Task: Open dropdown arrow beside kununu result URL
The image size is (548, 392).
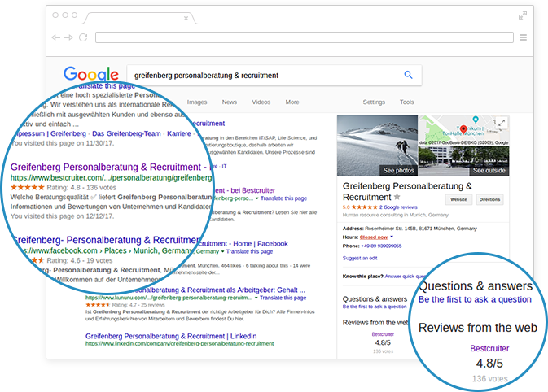Action: click(x=256, y=298)
